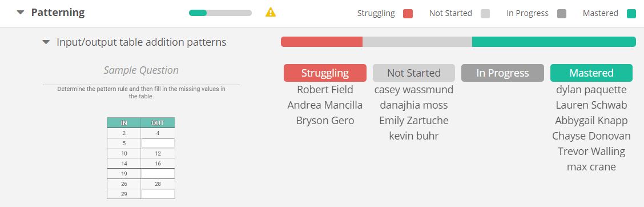
Task: Click the empty OUT cell for input 29
Action: [x=158, y=194]
